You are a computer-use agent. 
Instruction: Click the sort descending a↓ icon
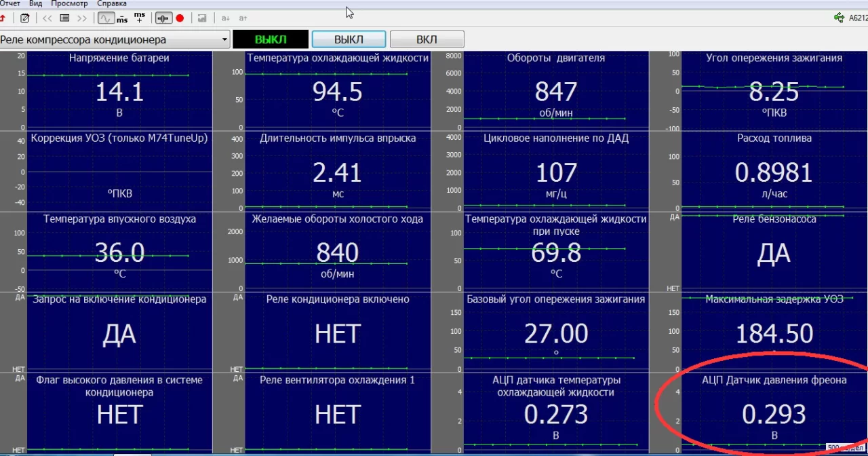tap(225, 18)
